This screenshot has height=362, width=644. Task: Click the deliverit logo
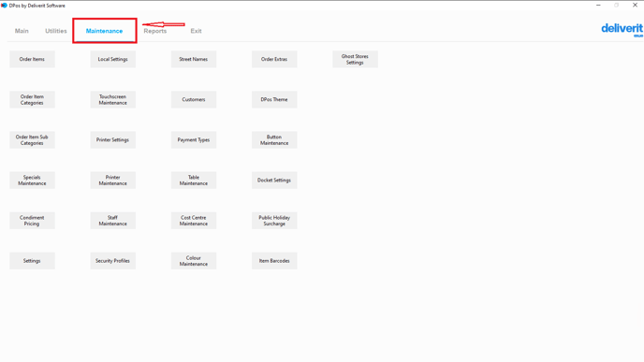(622, 30)
